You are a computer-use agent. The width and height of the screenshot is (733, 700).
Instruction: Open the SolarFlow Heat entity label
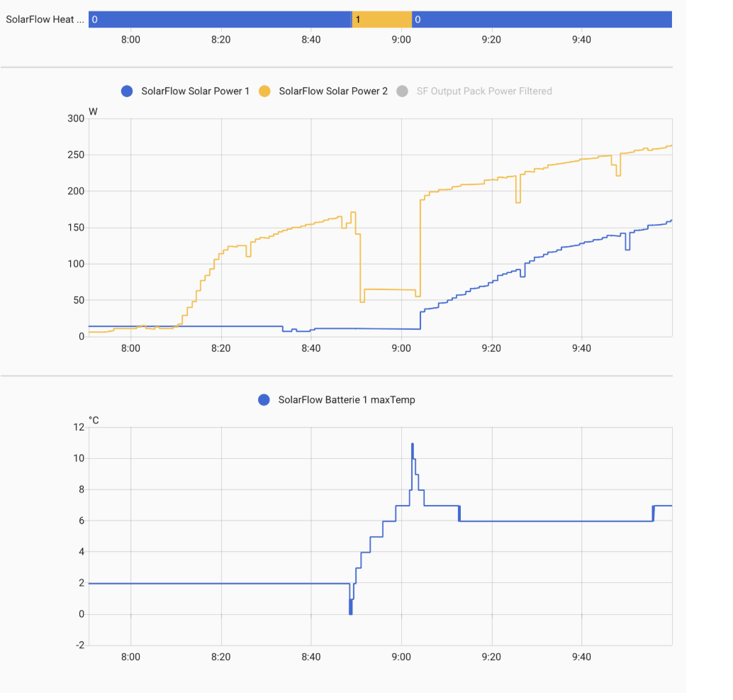pyautogui.click(x=44, y=19)
